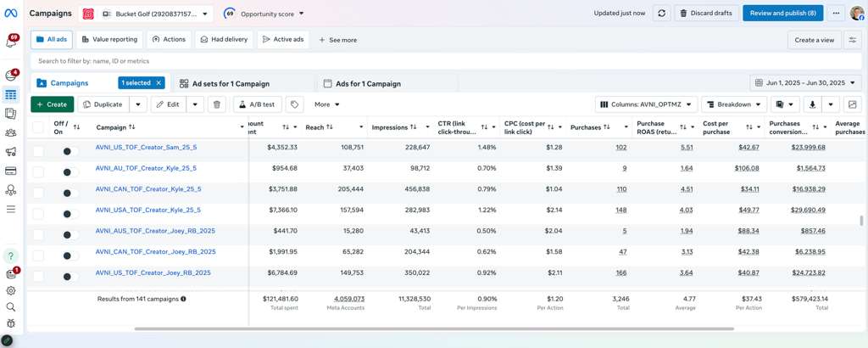Select checkbox for AVNI_US_TOF_Creator_Joey_RB_2025 row
The image size is (868, 348).
38,276
